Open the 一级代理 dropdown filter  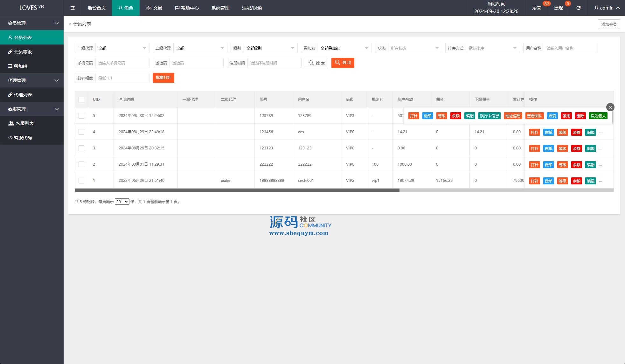[x=122, y=48]
